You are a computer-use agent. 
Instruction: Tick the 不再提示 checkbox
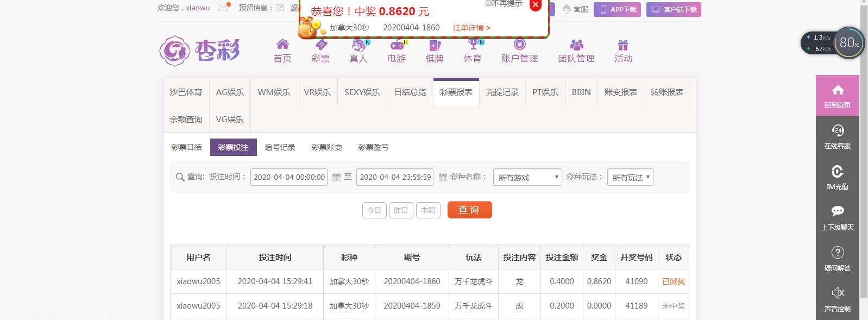coord(488,3)
